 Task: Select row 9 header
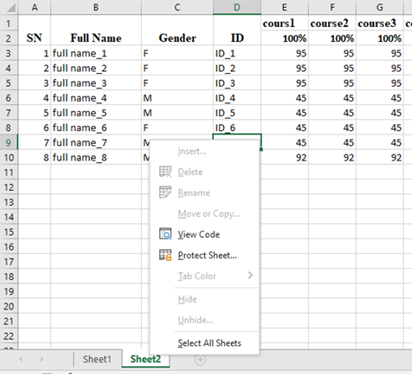[9, 143]
